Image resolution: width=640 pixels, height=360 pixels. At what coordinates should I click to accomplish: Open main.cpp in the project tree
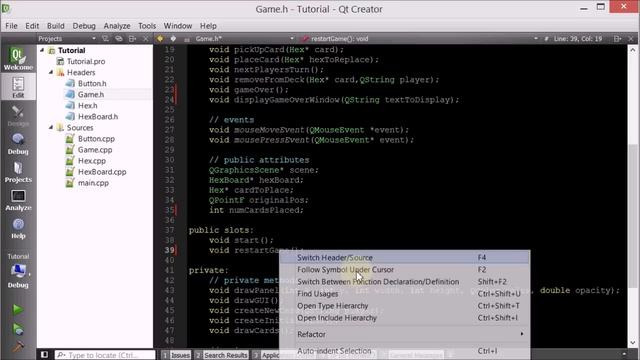[x=93, y=183]
